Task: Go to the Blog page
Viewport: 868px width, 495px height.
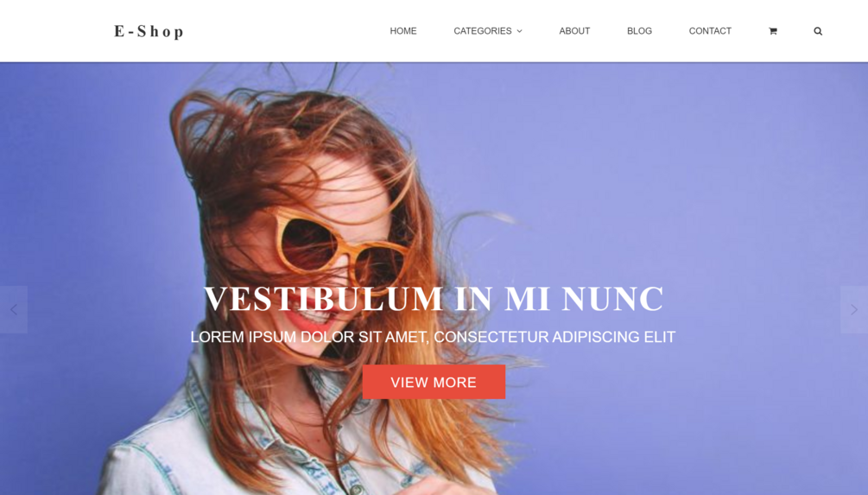Action: coord(639,31)
